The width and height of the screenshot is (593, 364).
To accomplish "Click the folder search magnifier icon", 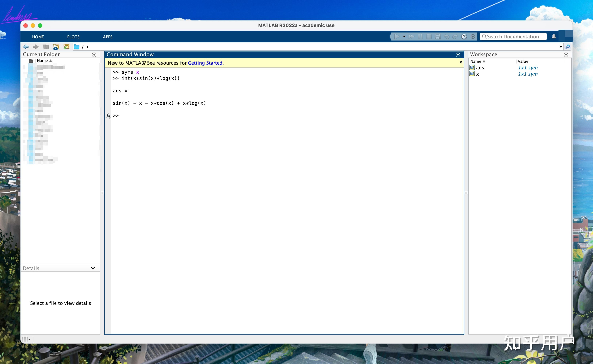I will (x=567, y=47).
